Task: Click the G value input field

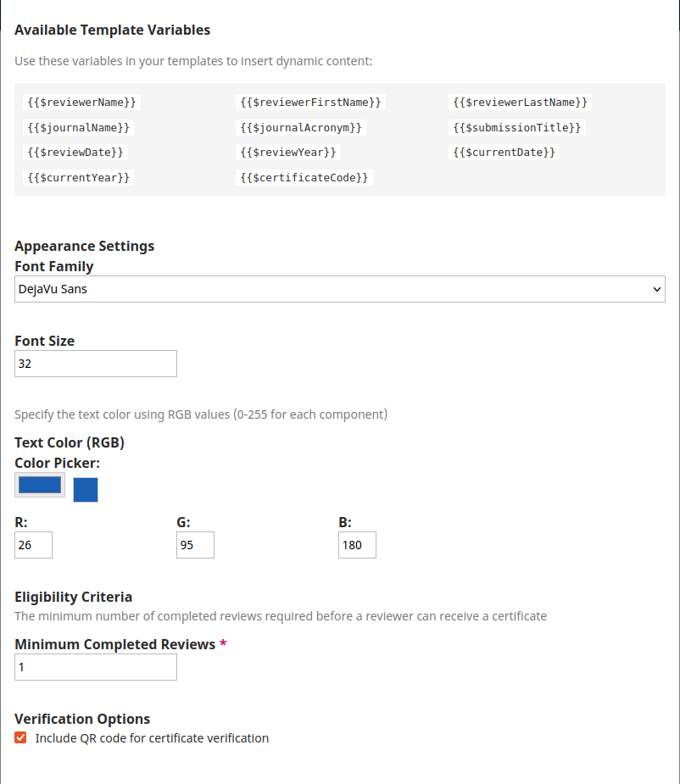Action: coord(195,545)
